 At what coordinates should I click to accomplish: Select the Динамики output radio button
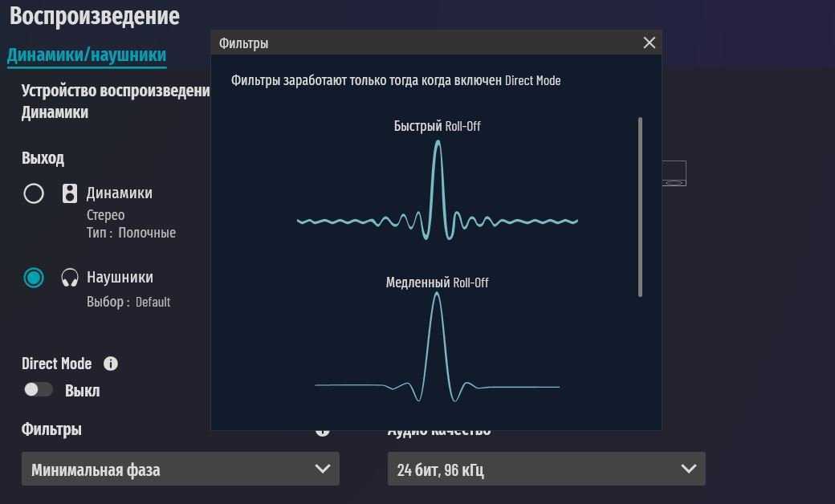[34, 193]
